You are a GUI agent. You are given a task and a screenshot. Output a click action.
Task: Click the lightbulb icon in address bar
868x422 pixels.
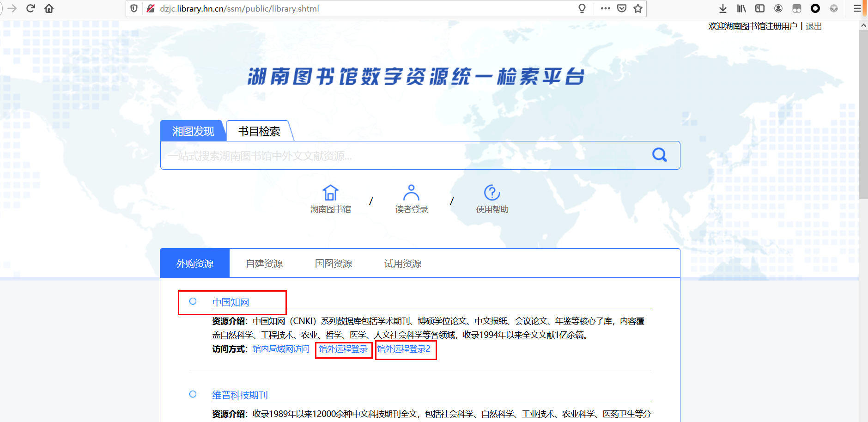pyautogui.click(x=582, y=8)
